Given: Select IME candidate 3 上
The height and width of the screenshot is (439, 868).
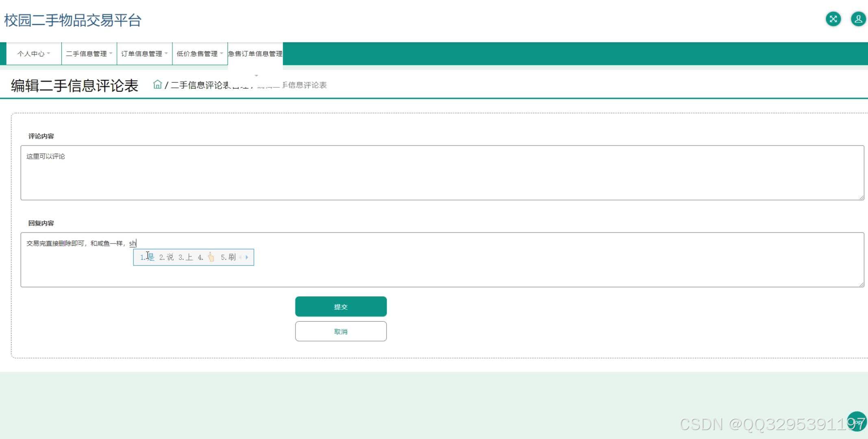Looking at the screenshot, I should (185, 257).
